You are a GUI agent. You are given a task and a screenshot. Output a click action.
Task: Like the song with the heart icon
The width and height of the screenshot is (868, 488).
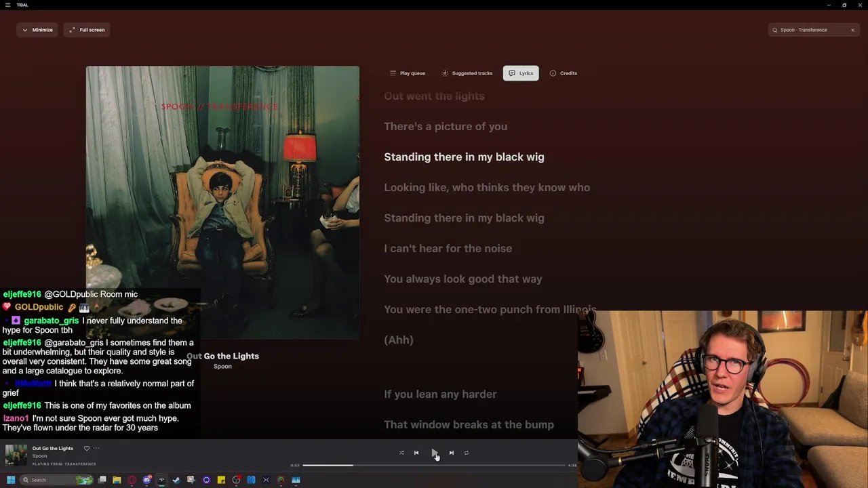tap(86, 448)
